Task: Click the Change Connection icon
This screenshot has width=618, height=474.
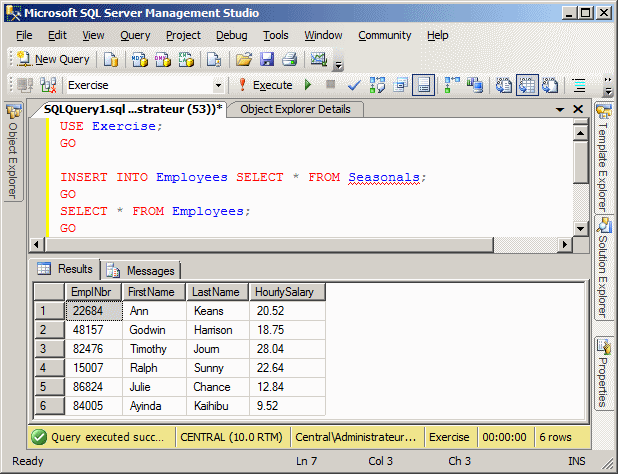Action: (48, 85)
